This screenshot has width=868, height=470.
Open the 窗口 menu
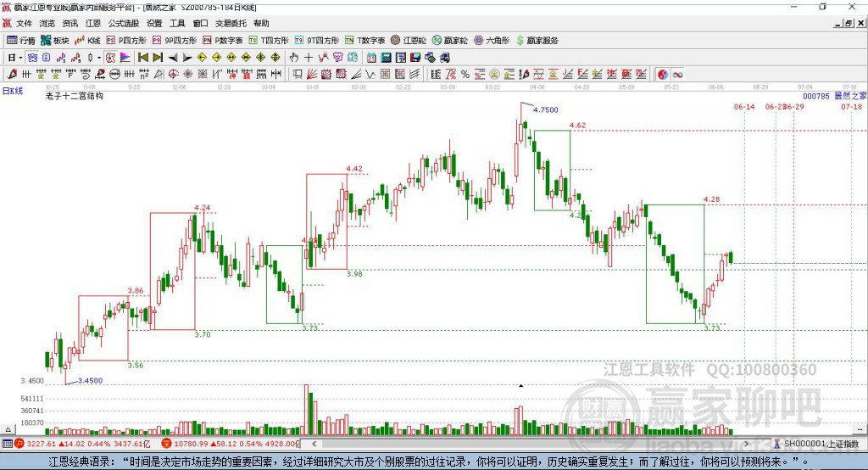[200, 23]
